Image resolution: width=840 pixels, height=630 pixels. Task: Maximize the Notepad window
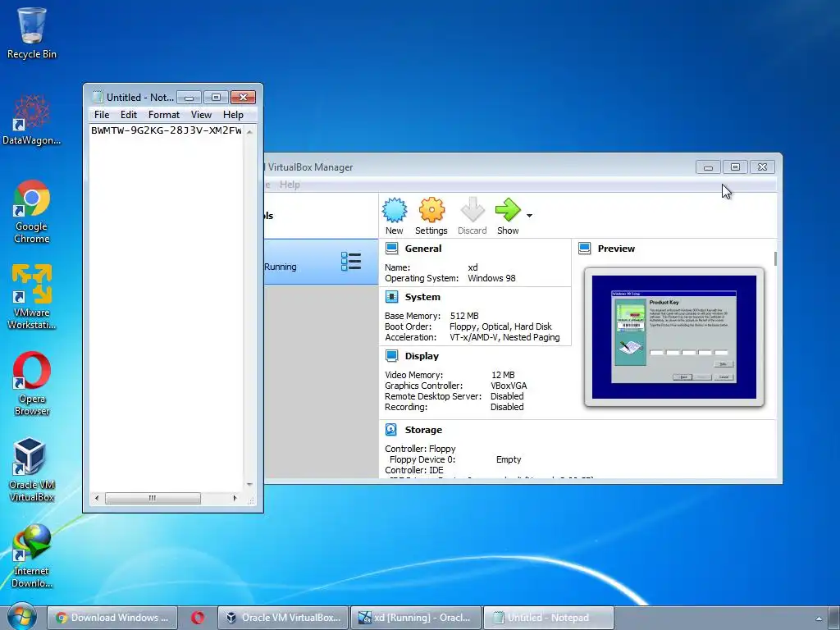[x=216, y=97]
